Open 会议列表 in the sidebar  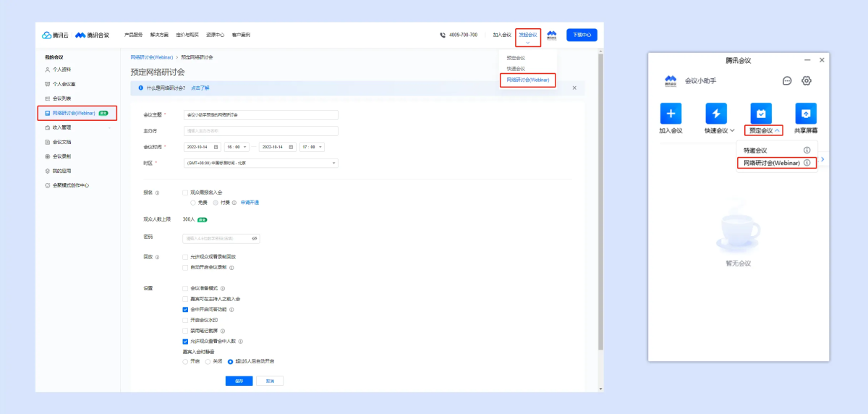tap(58, 98)
